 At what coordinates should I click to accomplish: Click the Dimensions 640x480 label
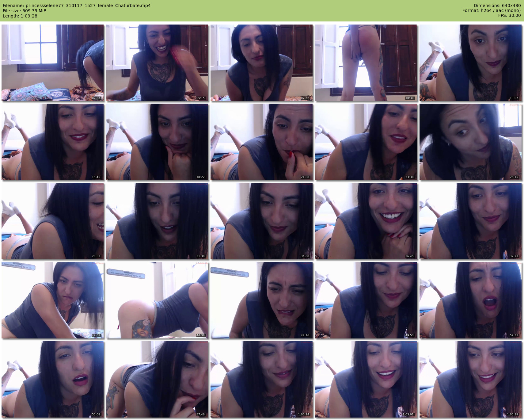click(497, 6)
